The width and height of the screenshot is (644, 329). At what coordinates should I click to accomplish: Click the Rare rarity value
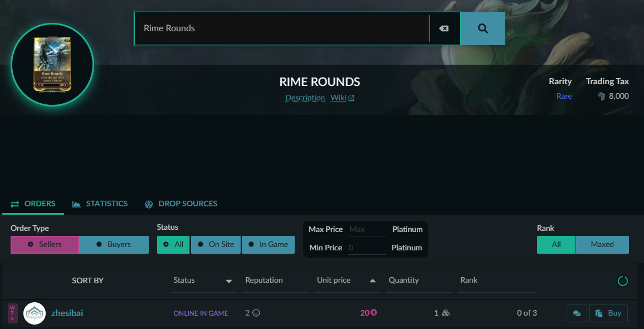564,96
